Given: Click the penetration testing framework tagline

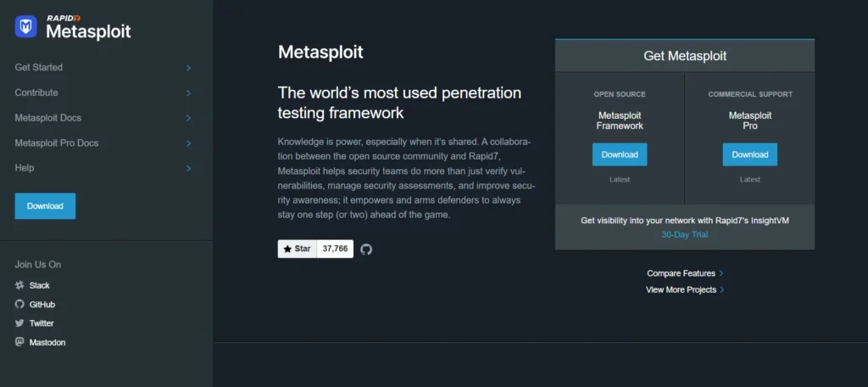Looking at the screenshot, I should (399, 103).
